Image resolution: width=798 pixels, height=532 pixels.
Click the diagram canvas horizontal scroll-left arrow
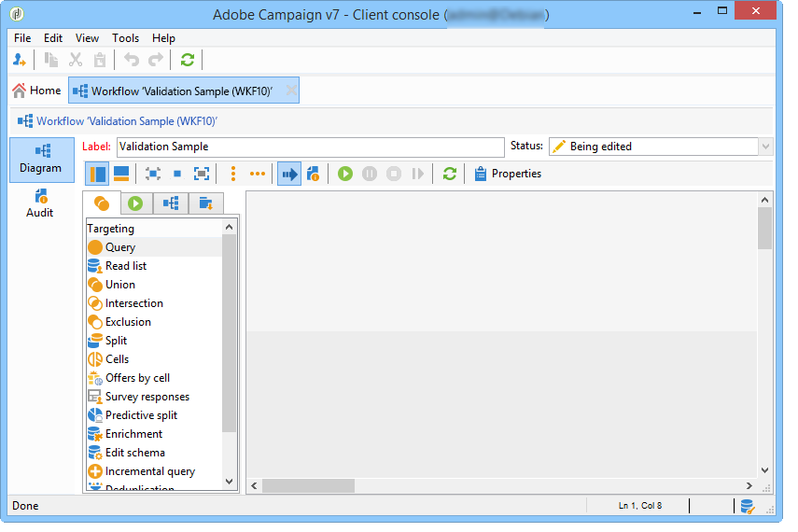(255, 485)
